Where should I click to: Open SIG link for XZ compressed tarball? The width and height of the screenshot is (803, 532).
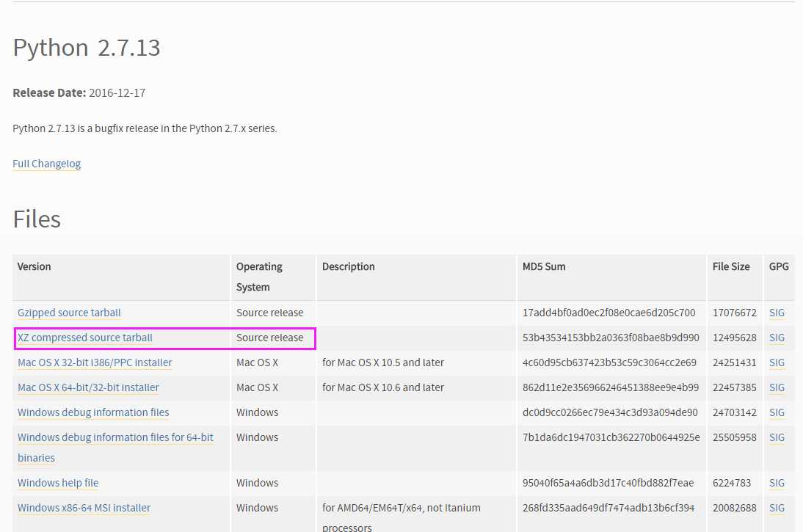coord(777,338)
